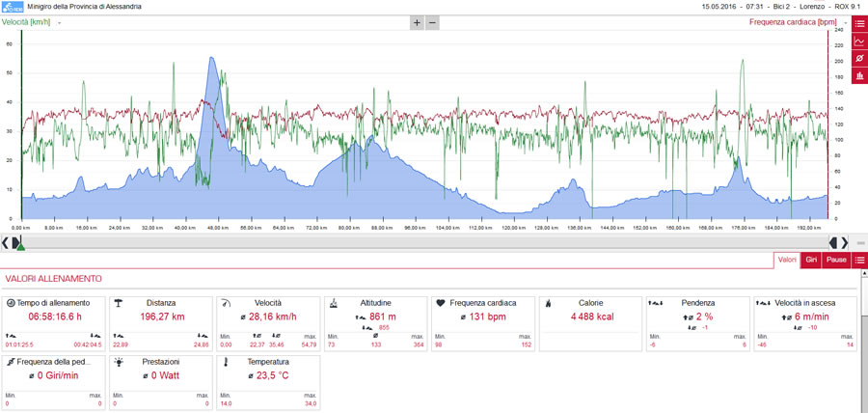This screenshot has width=868, height=413.
Task: Click the max altitude value 364
Action: pos(420,344)
